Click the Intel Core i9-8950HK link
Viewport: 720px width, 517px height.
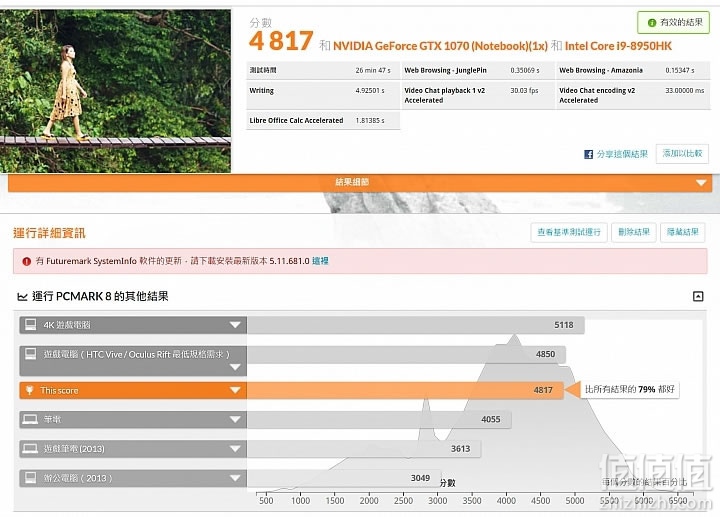click(618, 46)
